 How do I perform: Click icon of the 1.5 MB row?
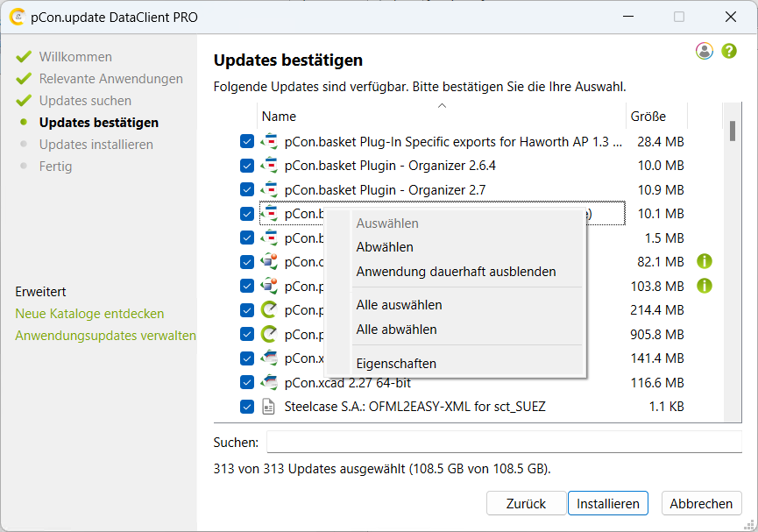pyautogui.click(x=269, y=238)
